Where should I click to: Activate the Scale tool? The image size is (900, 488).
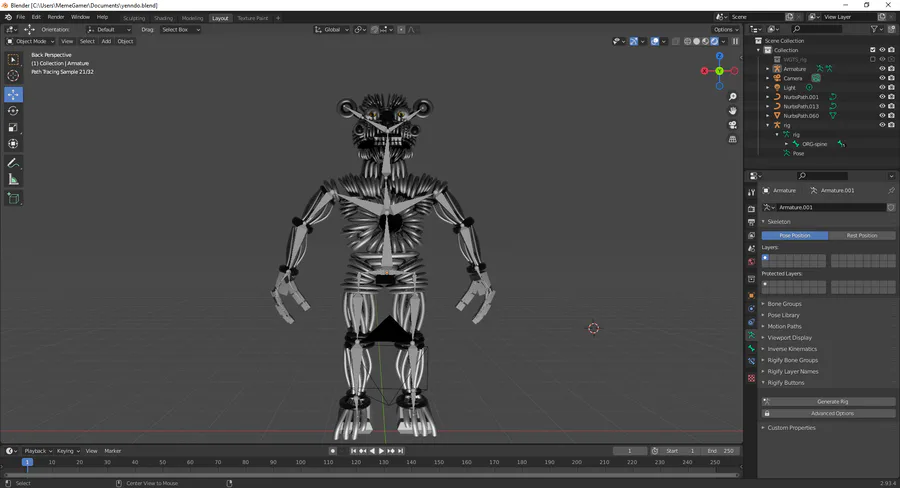(x=13, y=127)
